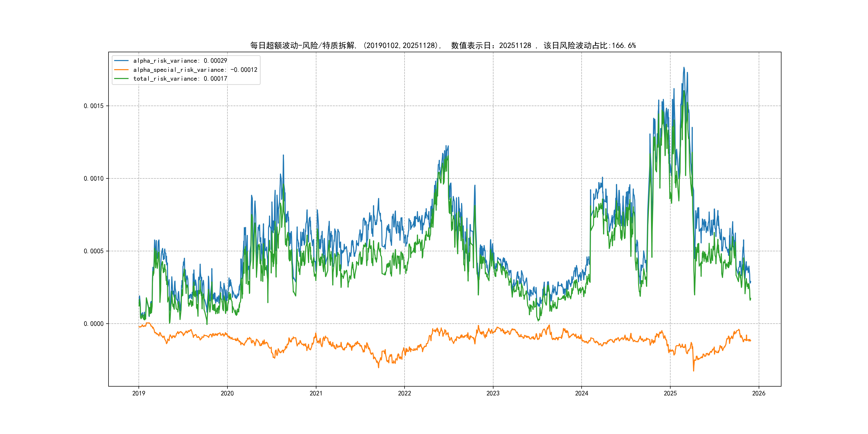Click the 2023 x-axis tick label
Viewport: 868px width, 434px height.
click(x=493, y=393)
